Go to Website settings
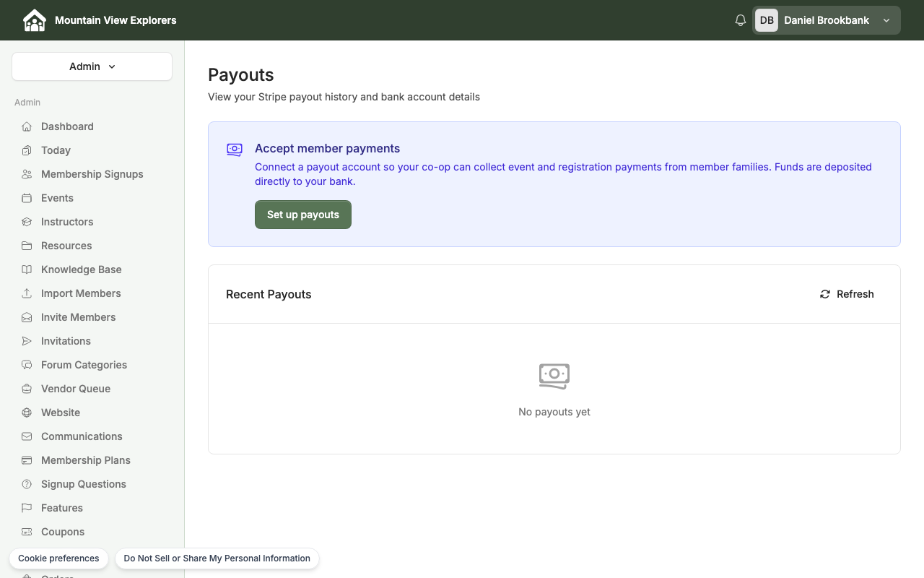The height and width of the screenshot is (578, 924). point(61,413)
